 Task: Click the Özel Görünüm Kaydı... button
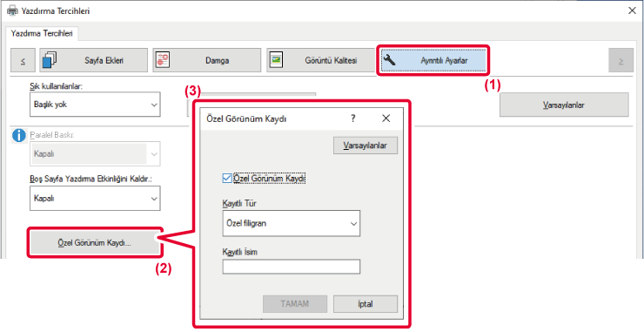coord(94,243)
